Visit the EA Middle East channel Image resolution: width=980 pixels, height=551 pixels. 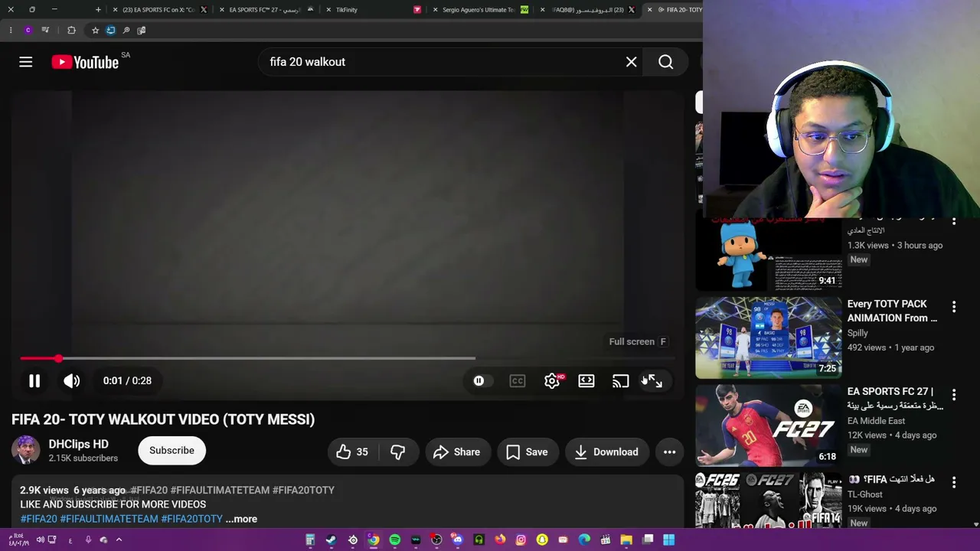876,421
